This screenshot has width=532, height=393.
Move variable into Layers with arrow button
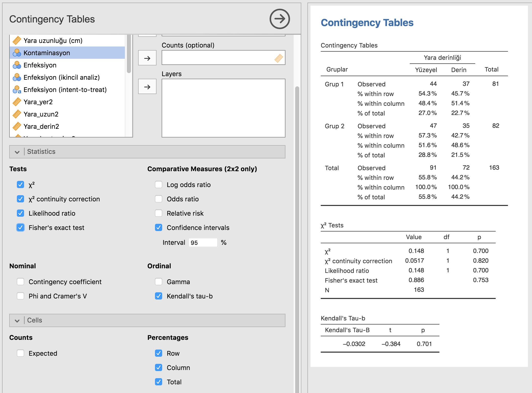click(147, 87)
